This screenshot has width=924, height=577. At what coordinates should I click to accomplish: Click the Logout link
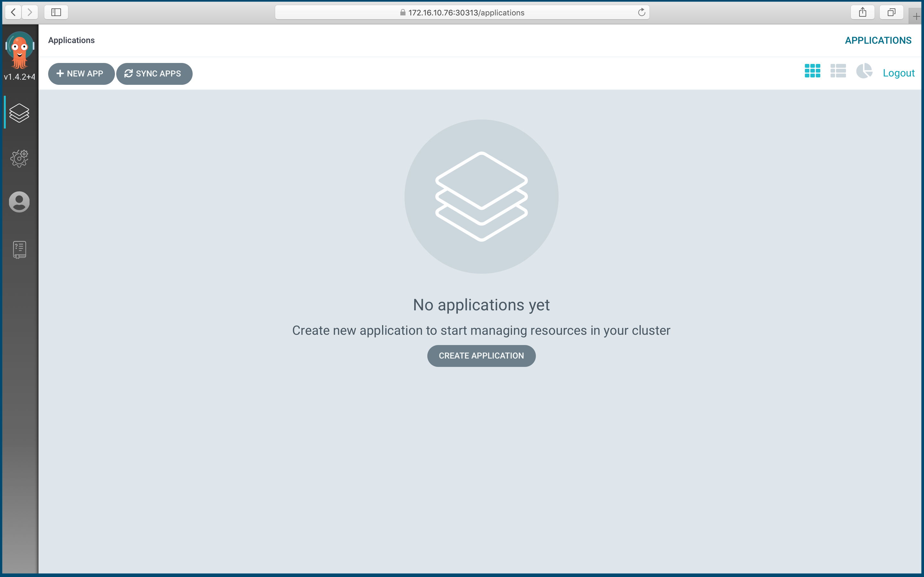[899, 73]
